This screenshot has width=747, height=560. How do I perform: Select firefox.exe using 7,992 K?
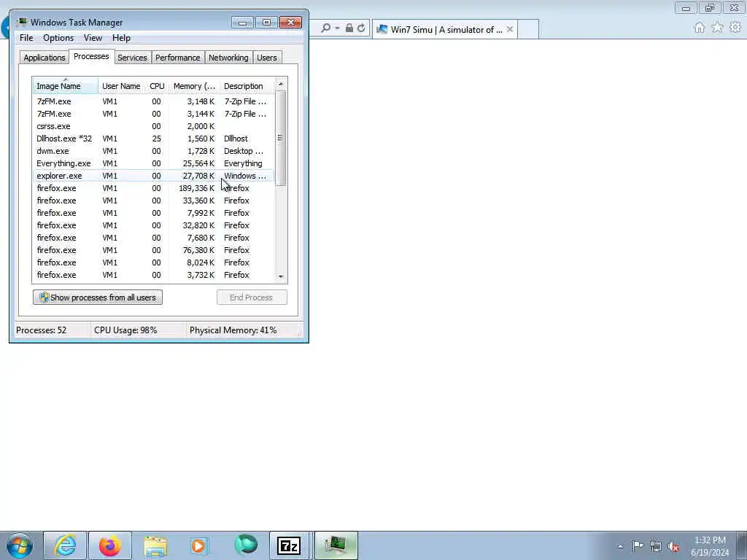[153, 213]
